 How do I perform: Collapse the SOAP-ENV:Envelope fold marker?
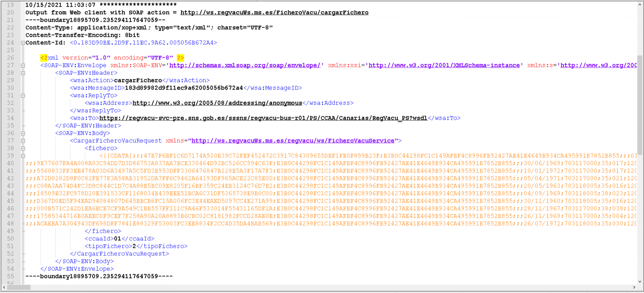23,66
